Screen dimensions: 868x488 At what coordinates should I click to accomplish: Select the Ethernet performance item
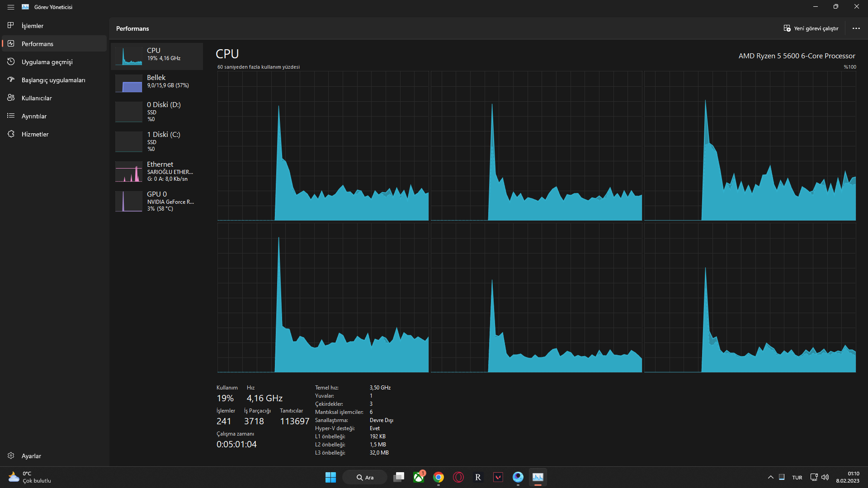157,171
